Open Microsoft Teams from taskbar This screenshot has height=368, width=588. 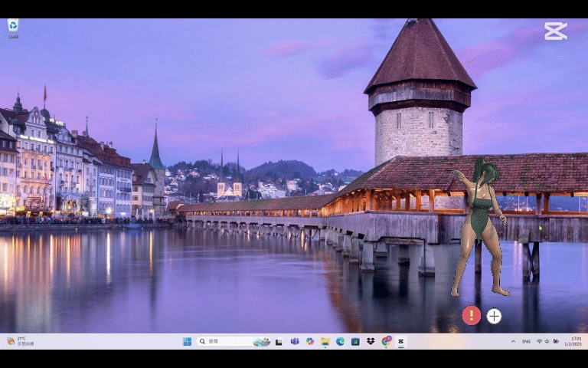(x=295, y=341)
